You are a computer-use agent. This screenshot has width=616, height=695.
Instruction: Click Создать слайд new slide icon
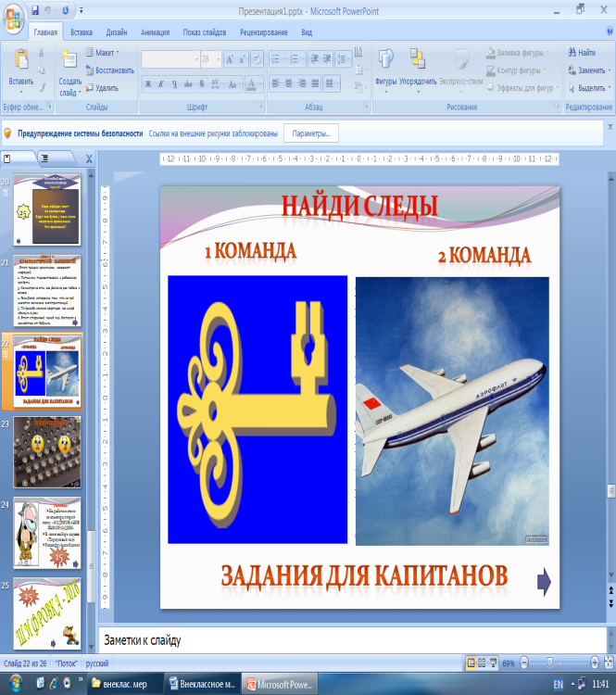(x=69, y=59)
